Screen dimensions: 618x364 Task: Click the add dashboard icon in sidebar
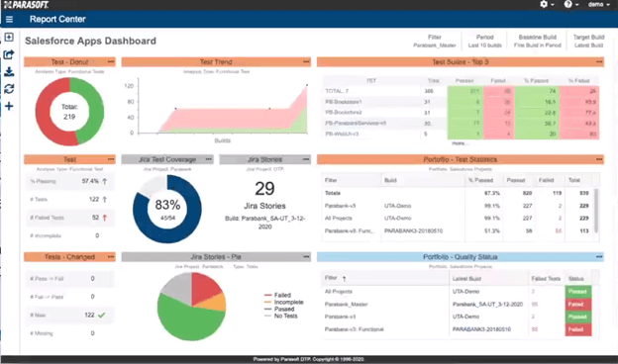[9, 37]
